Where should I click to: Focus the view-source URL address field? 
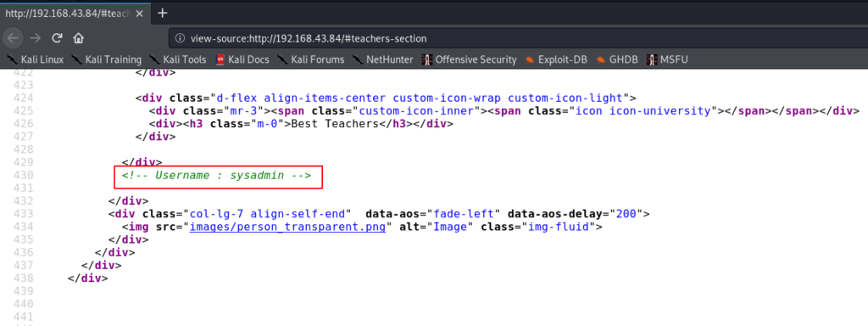pos(518,39)
